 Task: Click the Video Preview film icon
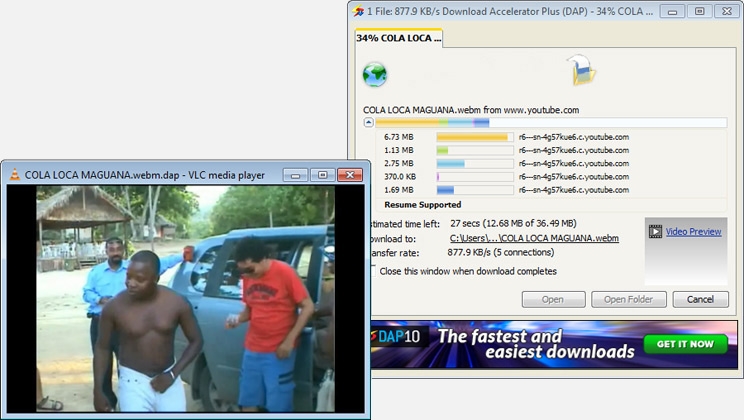coord(655,232)
